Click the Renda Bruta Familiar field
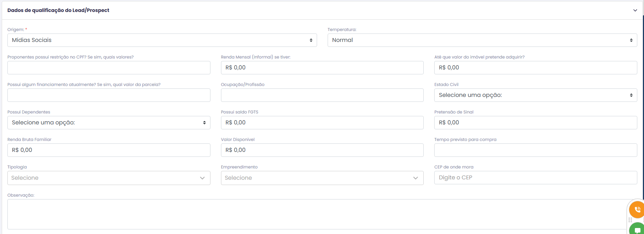Image resolution: width=644 pixels, height=234 pixels. (x=109, y=150)
